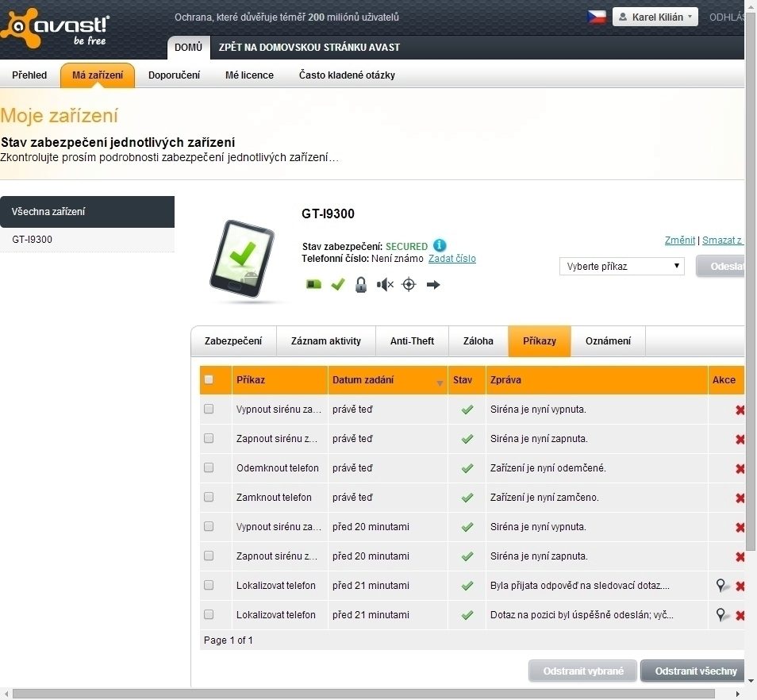The width and height of the screenshot is (757, 700).
Task: Click the DOMŮ top tab
Action: coord(188,48)
